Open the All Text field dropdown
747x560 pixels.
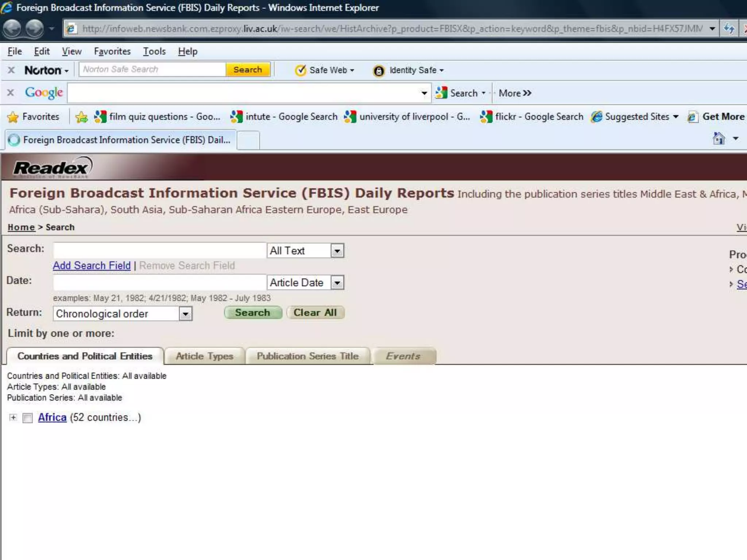[337, 251]
